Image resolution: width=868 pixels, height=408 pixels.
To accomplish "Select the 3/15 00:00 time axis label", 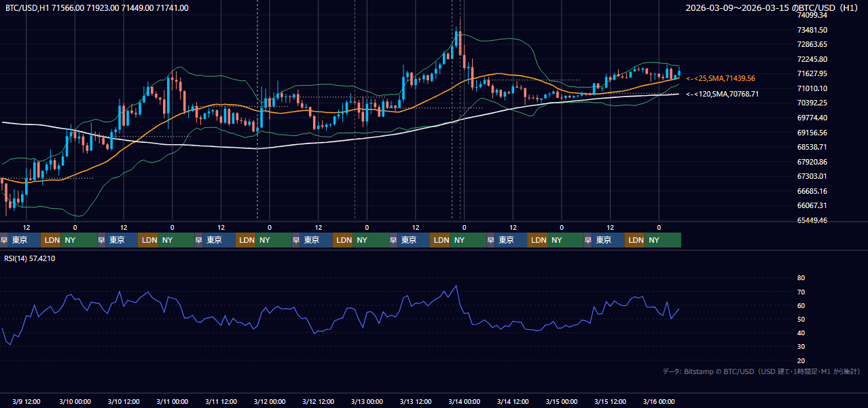I will (x=562, y=401).
